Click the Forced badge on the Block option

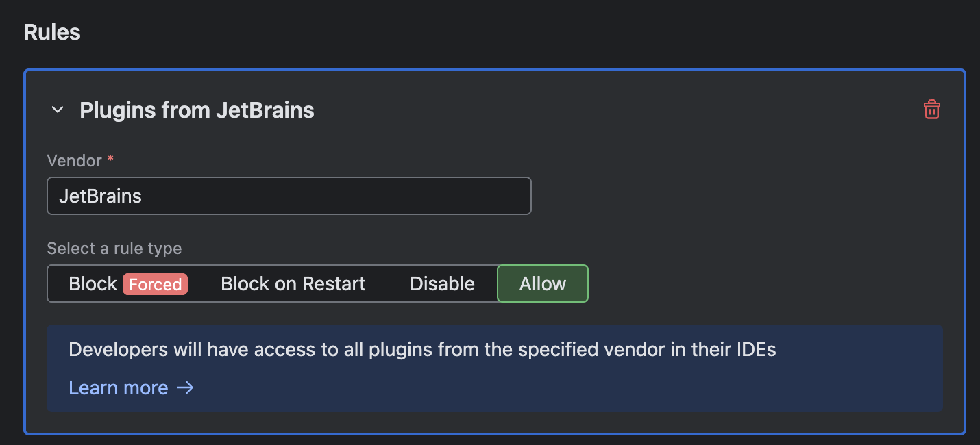(x=156, y=284)
